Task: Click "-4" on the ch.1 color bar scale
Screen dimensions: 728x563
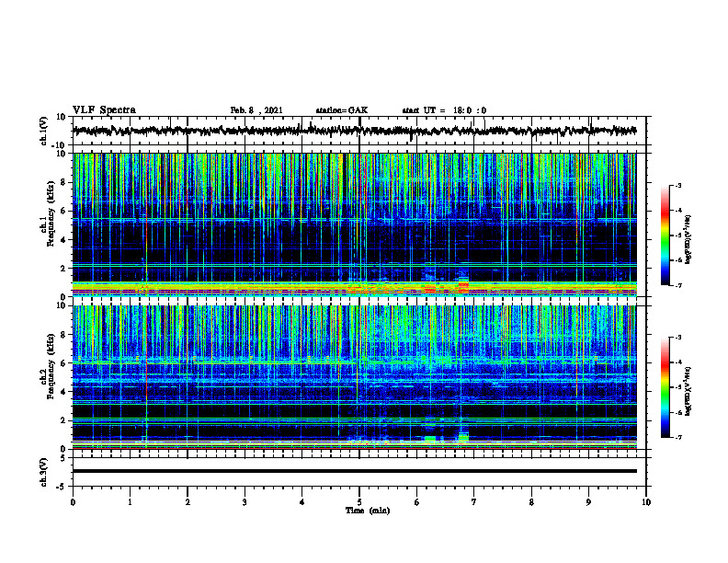Action: (x=677, y=211)
